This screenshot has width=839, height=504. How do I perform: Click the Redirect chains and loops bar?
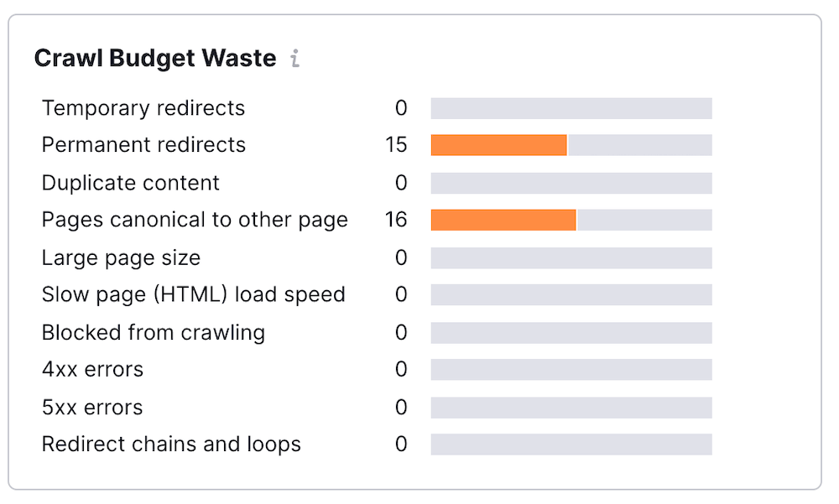(571, 444)
